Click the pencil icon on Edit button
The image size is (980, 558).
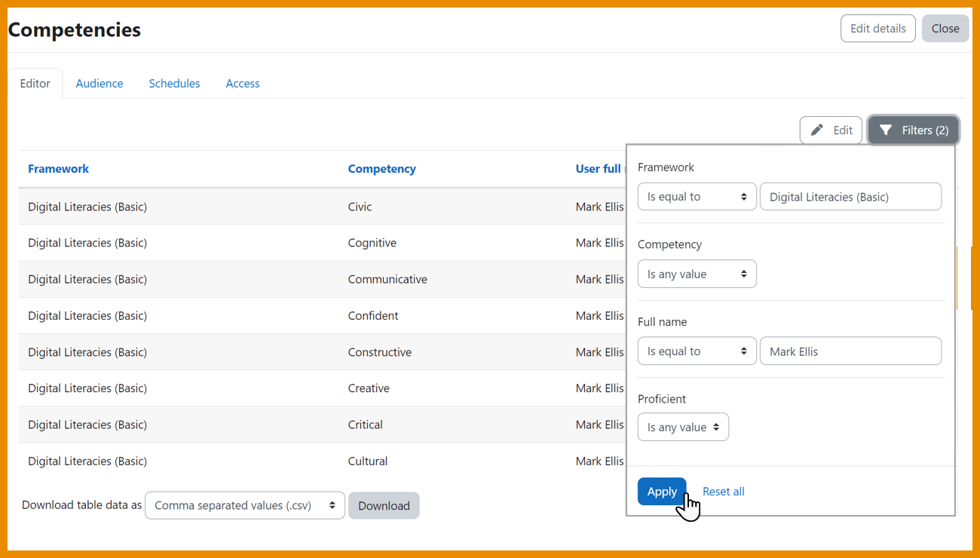pyautogui.click(x=817, y=130)
